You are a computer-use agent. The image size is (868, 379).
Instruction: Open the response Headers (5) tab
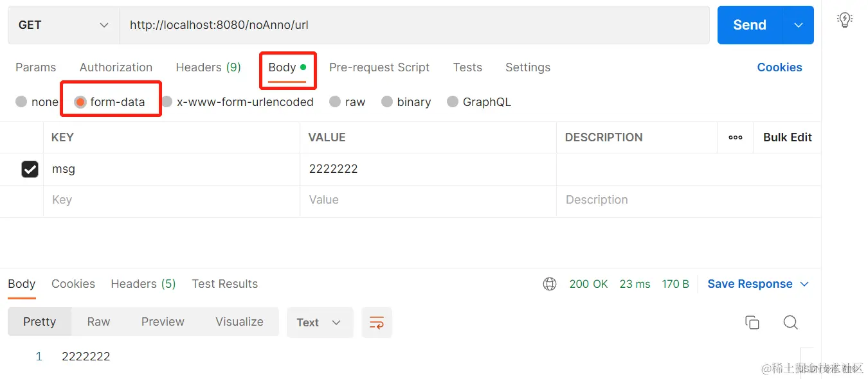(143, 284)
